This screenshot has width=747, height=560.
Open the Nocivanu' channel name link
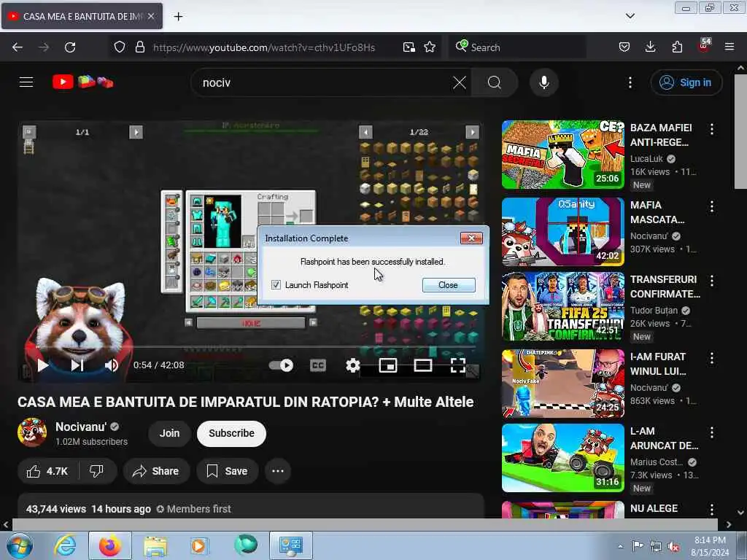click(x=81, y=427)
